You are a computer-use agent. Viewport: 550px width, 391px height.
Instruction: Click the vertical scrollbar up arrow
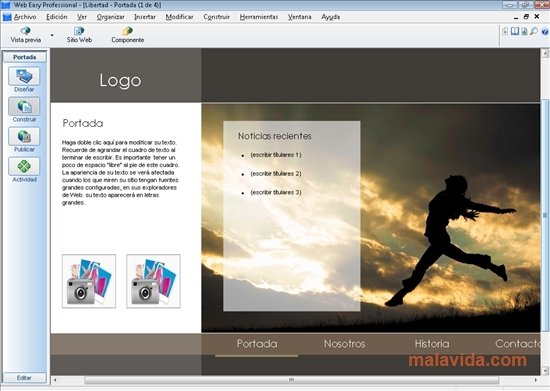[x=545, y=53]
